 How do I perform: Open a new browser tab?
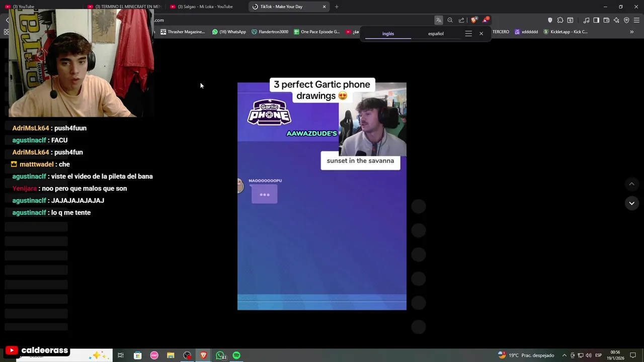coord(337,7)
